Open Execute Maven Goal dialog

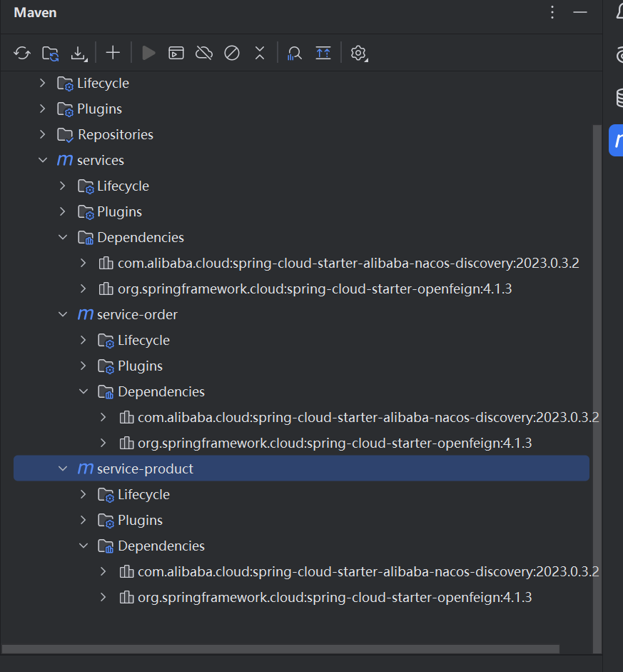click(x=176, y=53)
